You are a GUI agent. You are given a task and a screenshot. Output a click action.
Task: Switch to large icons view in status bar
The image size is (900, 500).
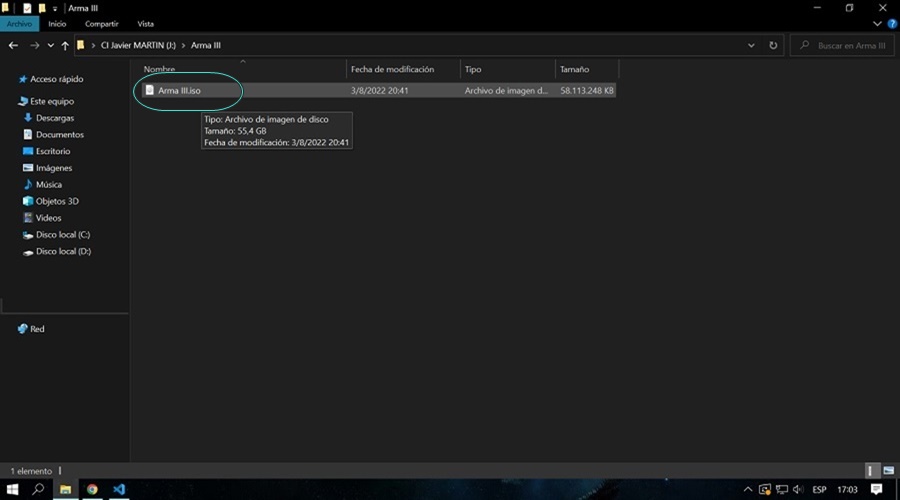point(889,471)
